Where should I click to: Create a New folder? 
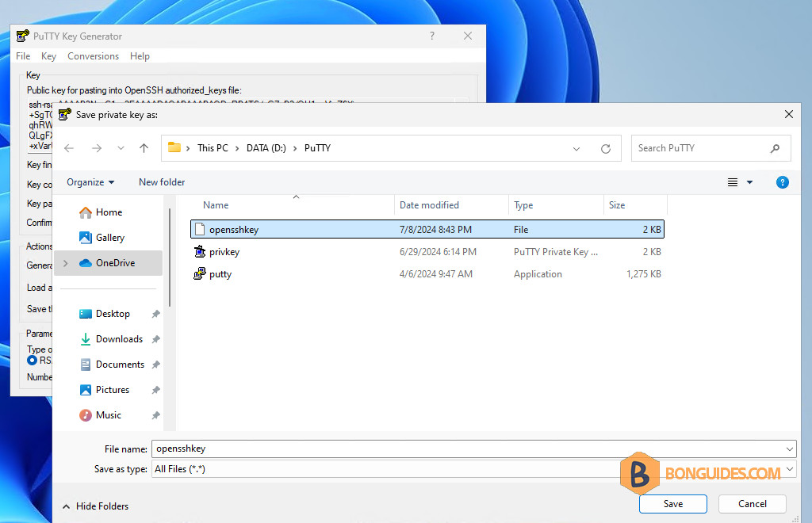pos(162,182)
